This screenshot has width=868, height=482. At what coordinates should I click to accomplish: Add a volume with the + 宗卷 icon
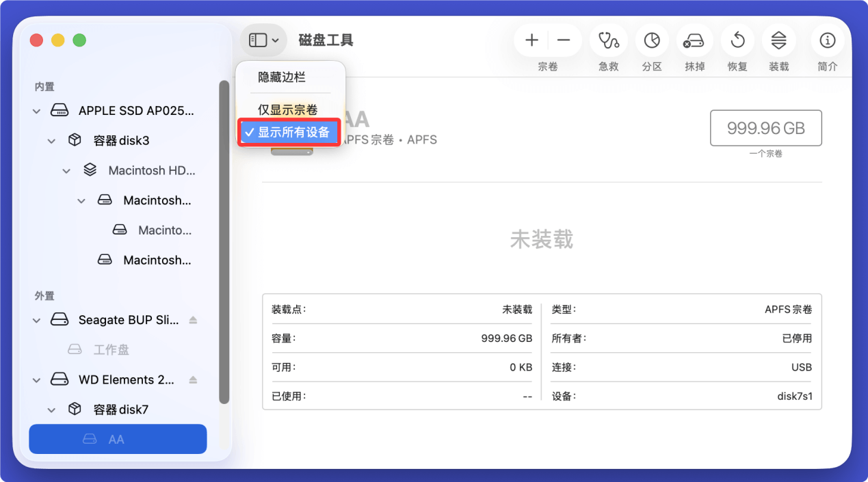pyautogui.click(x=531, y=40)
